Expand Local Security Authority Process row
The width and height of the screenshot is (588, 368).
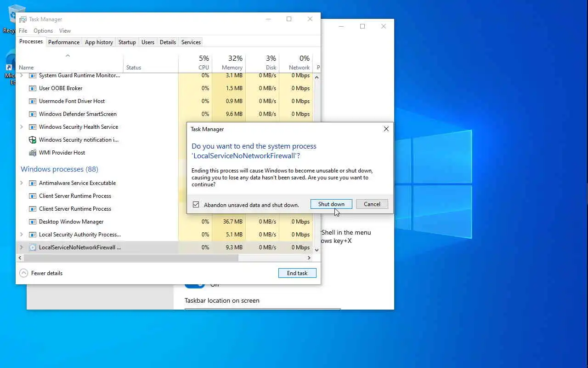click(x=21, y=235)
